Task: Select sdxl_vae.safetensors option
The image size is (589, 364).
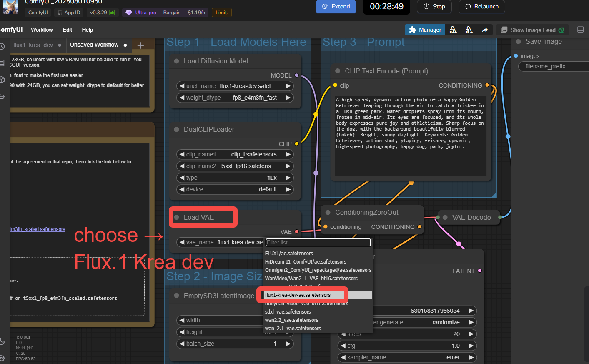Action: pos(318,311)
